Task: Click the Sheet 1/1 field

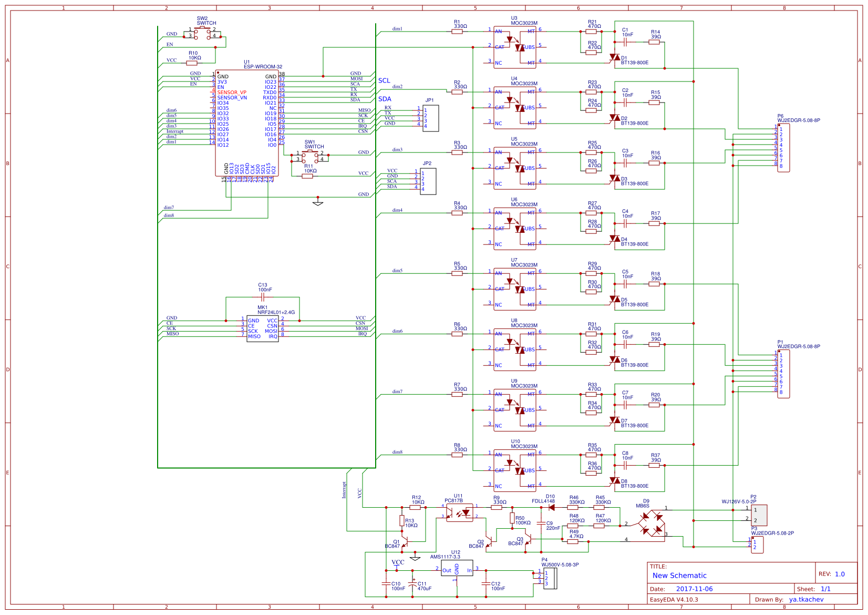Action: click(x=825, y=589)
